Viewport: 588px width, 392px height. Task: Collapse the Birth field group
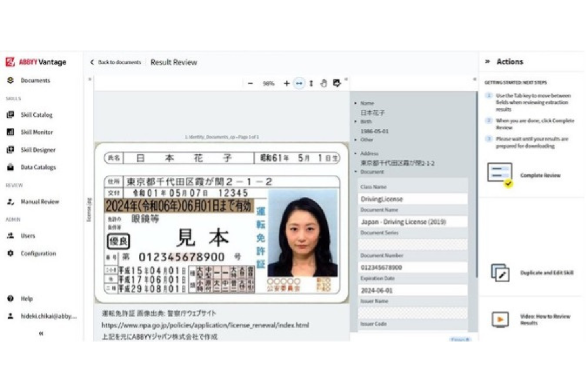[x=356, y=122]
